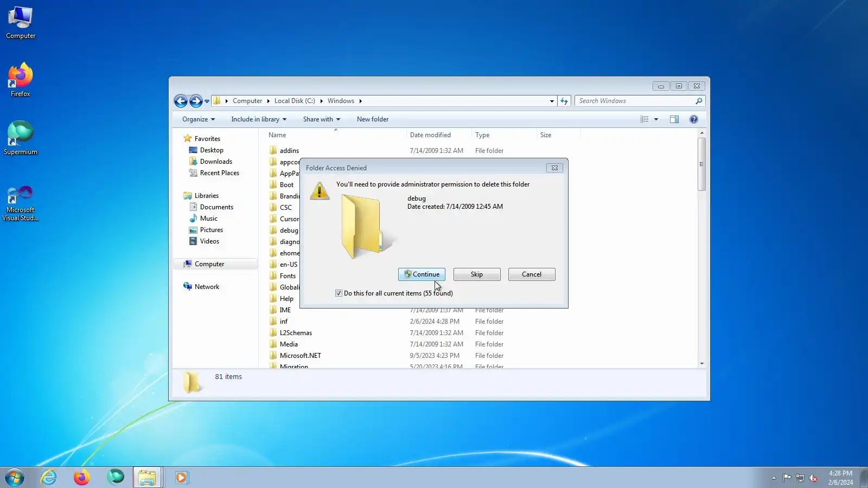Select Libraries in navigation pane

click(207, 196)
